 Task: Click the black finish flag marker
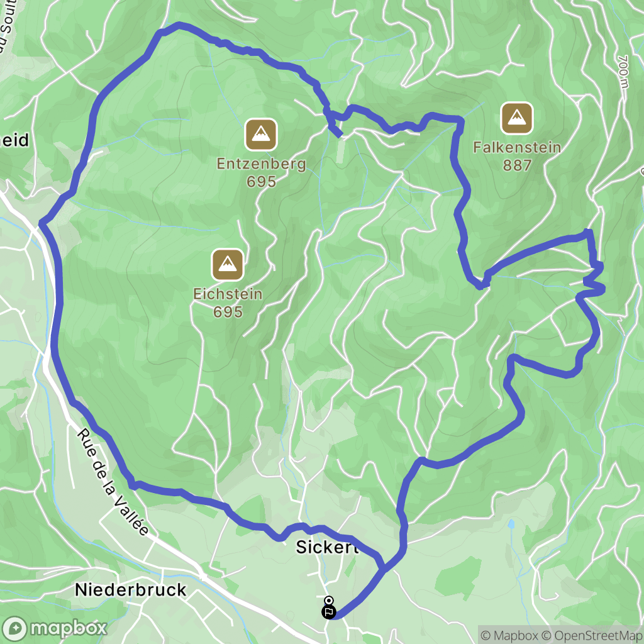point(328,612)
